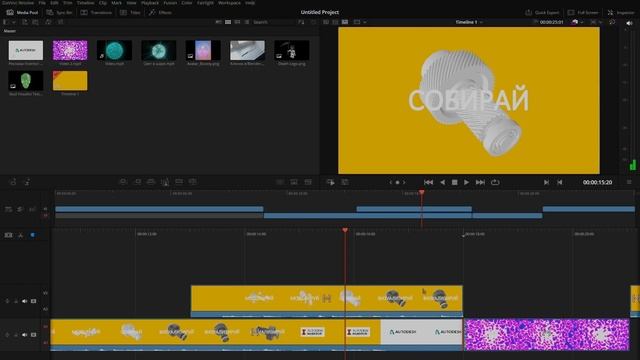Screen dimensions: 640x360
Task: Mute the lower video track speaker
Action: click(x=24, y=335)
